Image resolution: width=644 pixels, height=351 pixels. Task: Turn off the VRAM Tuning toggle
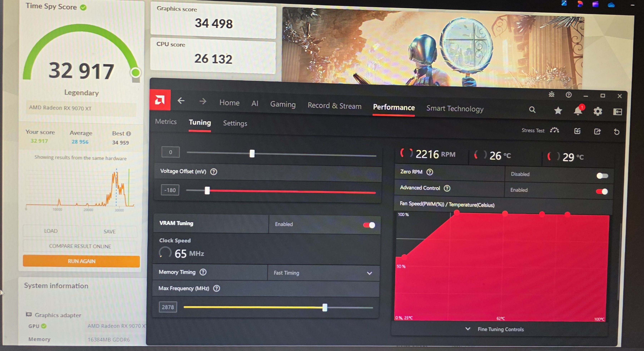click(x=369, y=225)
